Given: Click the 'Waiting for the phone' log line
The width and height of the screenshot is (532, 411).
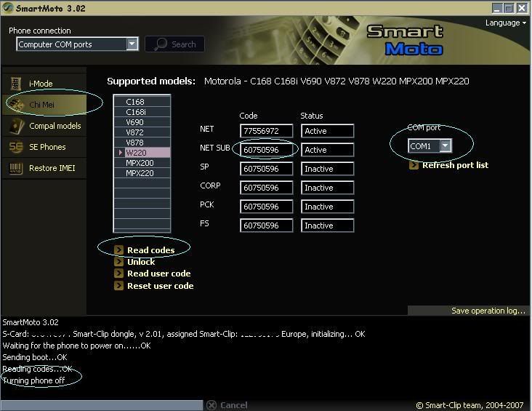Looking at the screenshot, I should pyautogui.click(x=76, y=346).
